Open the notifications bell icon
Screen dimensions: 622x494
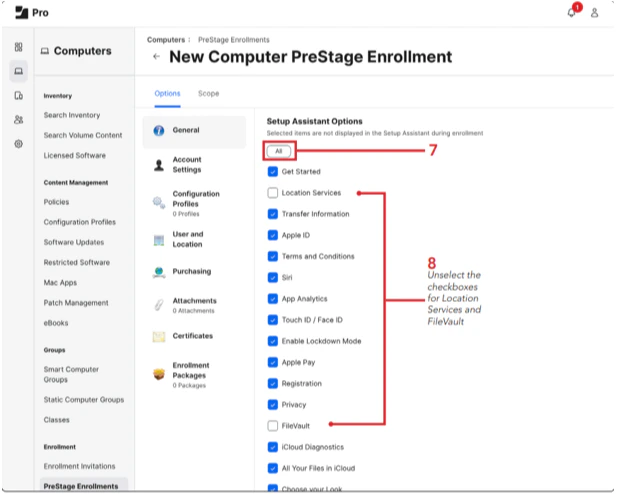[571, 13]
